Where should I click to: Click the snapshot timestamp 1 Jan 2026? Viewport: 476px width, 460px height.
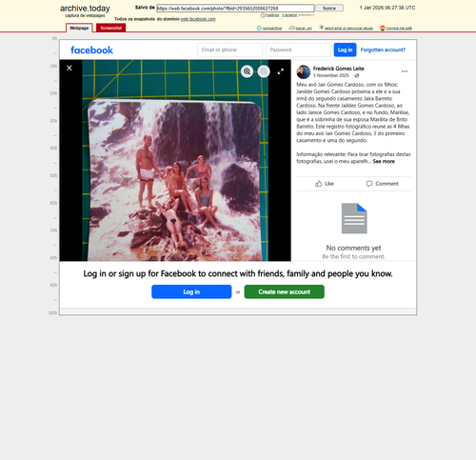387,8
